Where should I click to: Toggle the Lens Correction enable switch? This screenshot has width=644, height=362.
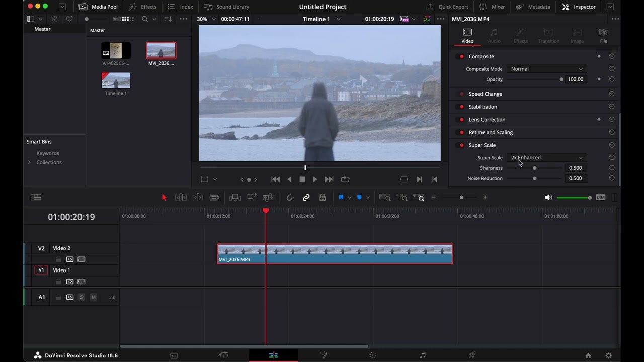[x=461, y=120]
